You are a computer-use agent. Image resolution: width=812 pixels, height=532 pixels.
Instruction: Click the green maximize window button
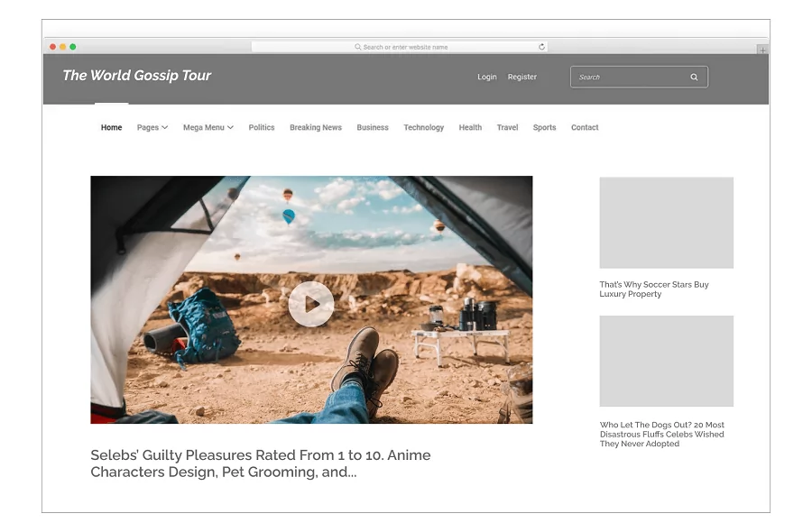coord(73,47)
